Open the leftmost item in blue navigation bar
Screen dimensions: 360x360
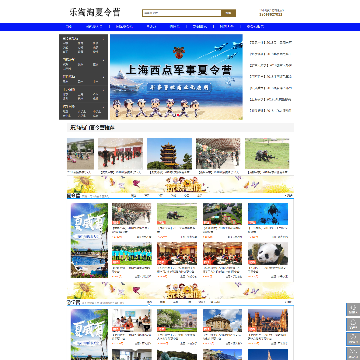coord(69,27)
